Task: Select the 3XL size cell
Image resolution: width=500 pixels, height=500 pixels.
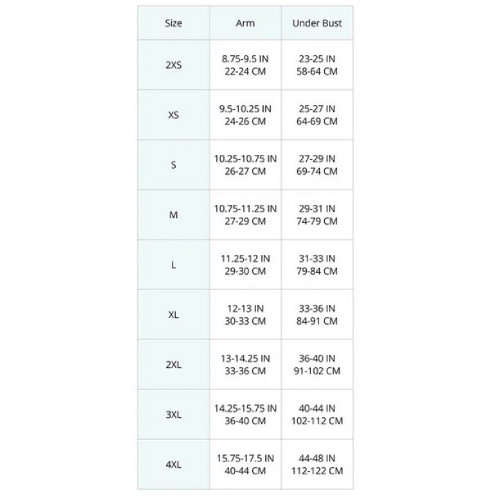Action: tap(173, 415)
